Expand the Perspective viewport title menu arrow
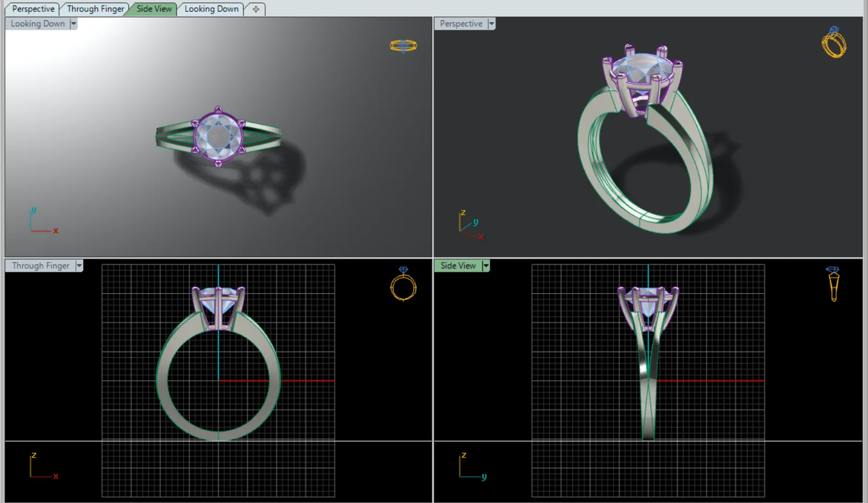868x503 pixels. [x=491, y=24]
